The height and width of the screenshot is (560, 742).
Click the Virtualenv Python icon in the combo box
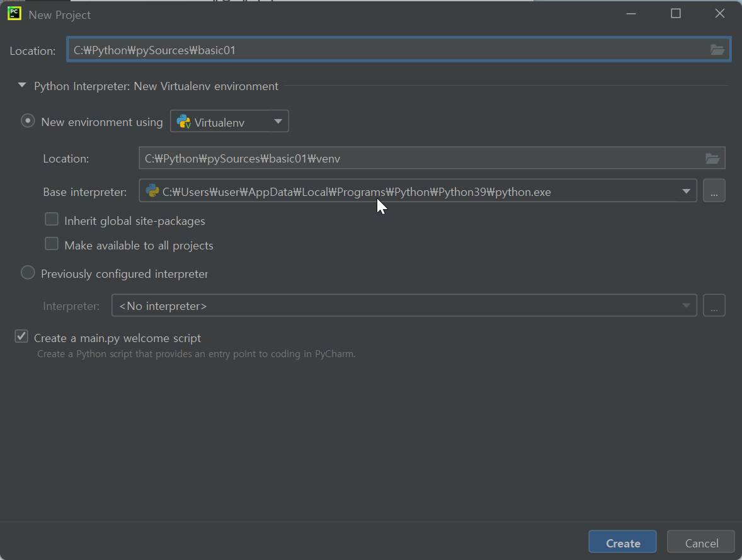point(183,122)
